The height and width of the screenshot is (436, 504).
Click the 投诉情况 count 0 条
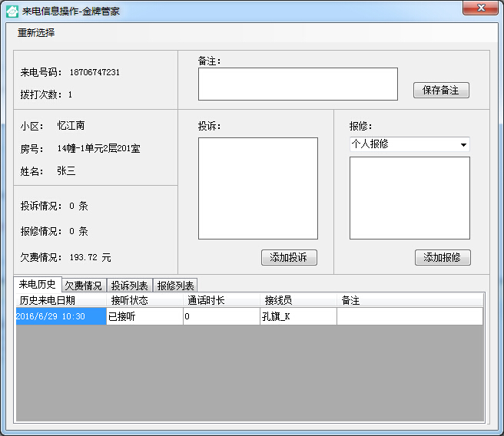click(78, 206)
